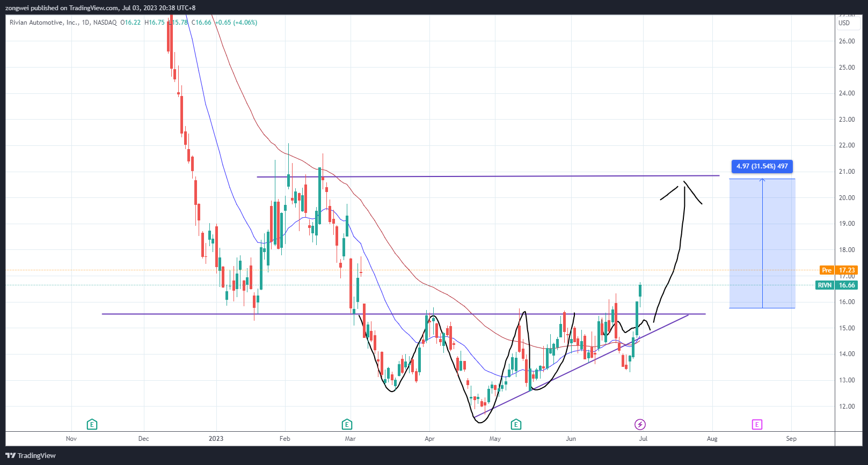Click the May label on time axis
Screen dimensions: 868x465
pyautogui.click(x=495, y=439)
